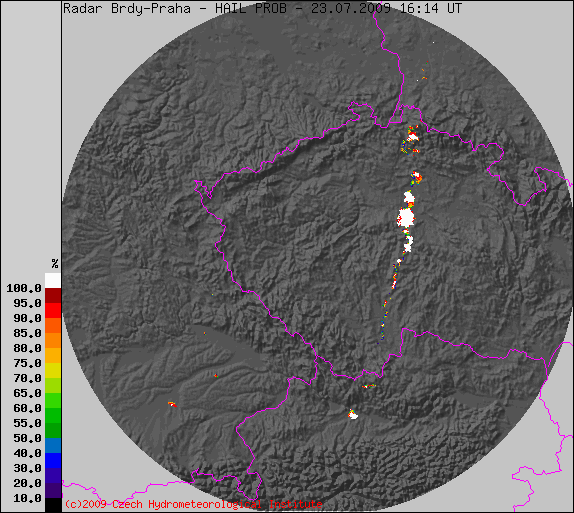
Task: Select the bright red 90% legend swatch
Action: click(x=53, y=311)
